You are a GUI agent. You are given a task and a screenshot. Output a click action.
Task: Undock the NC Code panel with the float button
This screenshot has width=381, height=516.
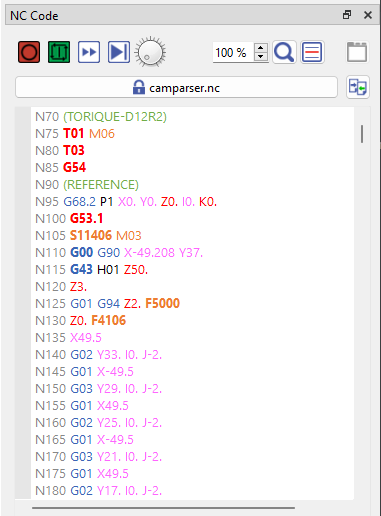pyautogui.click(x=347, y=15)
